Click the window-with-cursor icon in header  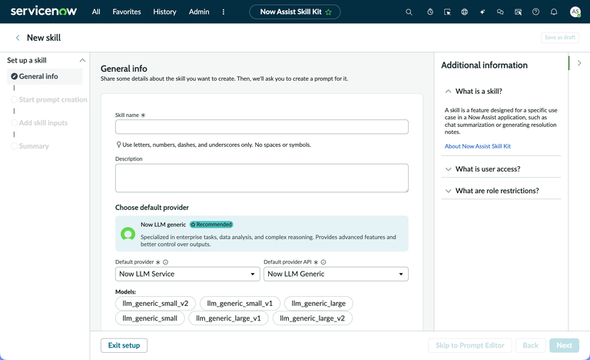pyautogui.click(x=447, y=12)
